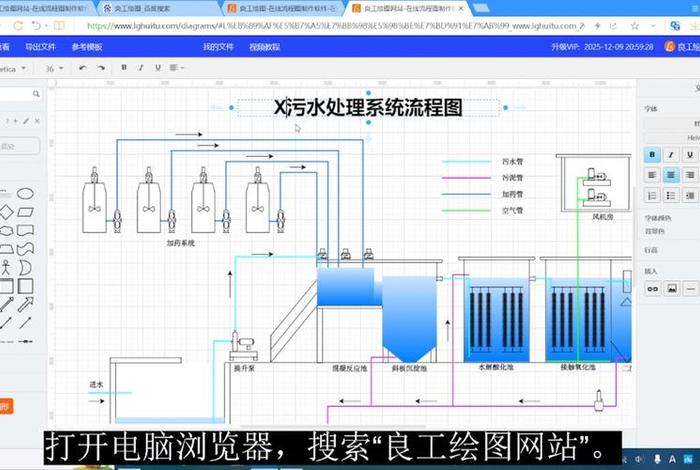The height and width of the screenshot is (470, 700).
Task: Switch to the 百度搜索 browser tab
Action: [158, 8]
